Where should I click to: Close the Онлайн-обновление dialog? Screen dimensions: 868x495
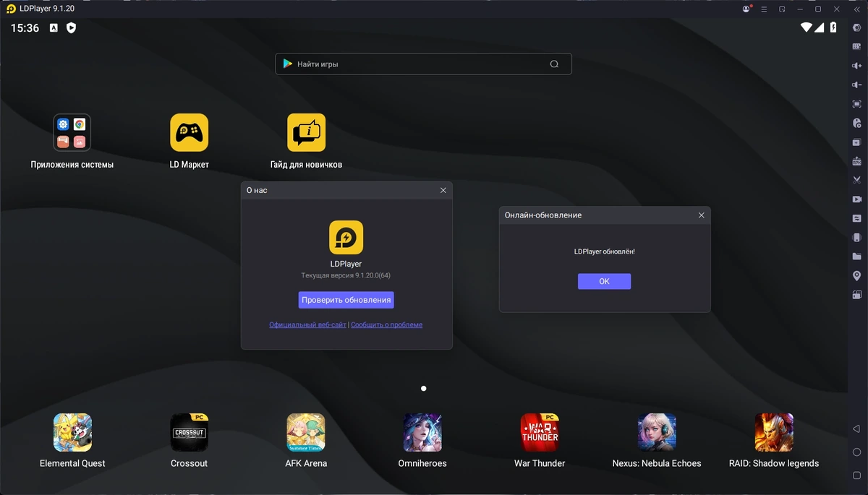[701, 215]
